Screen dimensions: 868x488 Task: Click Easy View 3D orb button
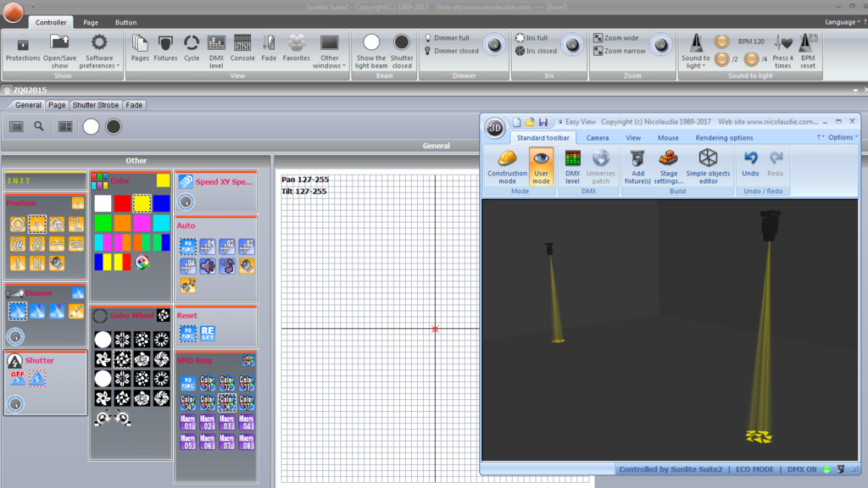(494, 128)
